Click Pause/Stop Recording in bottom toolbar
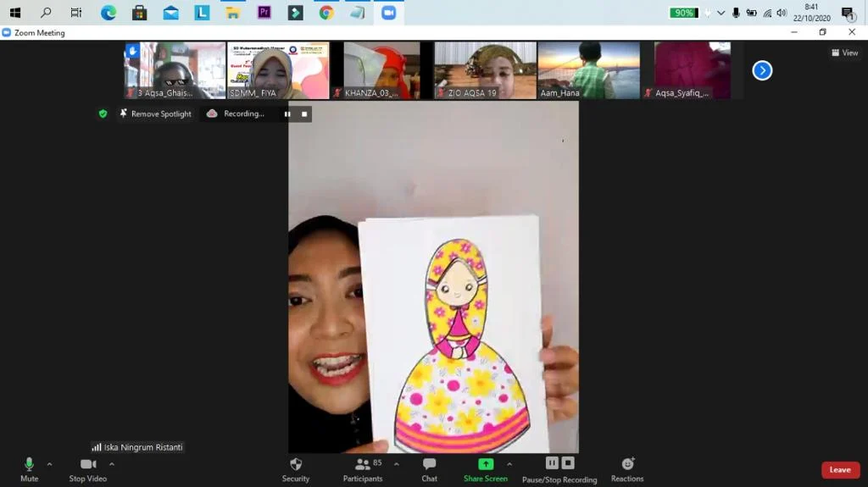 click(x=559, y=463)
